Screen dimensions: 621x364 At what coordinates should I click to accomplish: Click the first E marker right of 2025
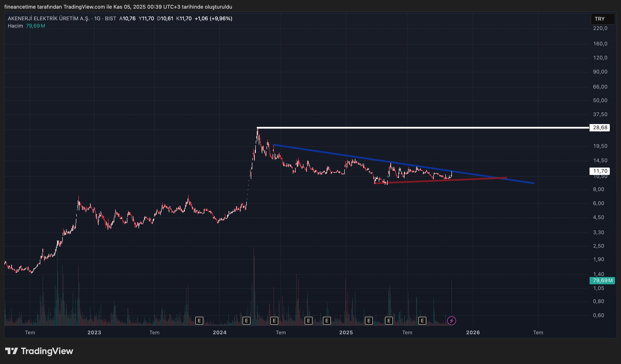[x=369, y=321]
